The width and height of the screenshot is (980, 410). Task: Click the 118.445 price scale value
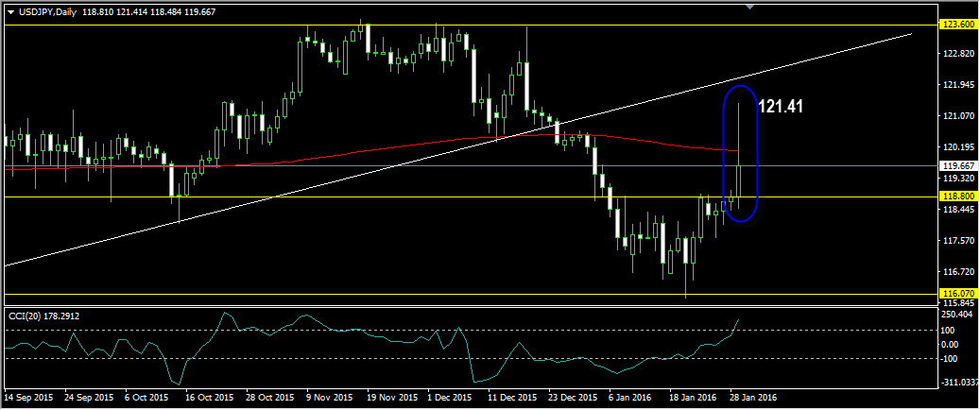(x=958, y=210)
